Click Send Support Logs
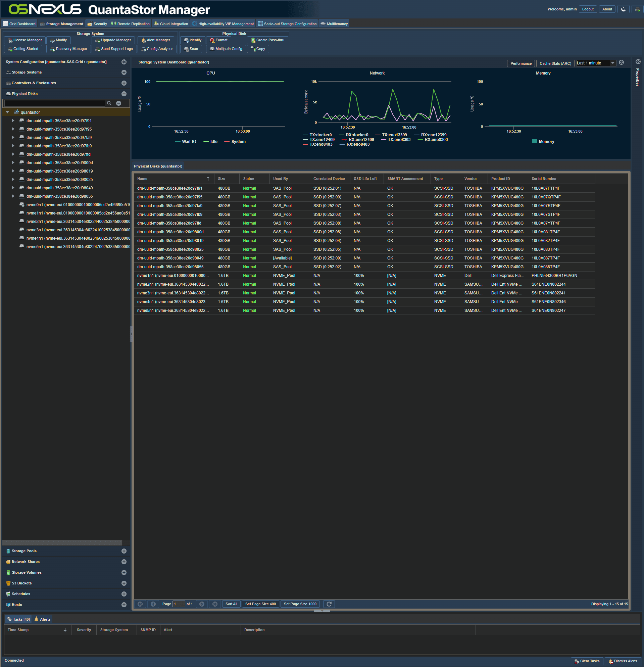Viewport: 644px width, 667px height. pos(114,49)
